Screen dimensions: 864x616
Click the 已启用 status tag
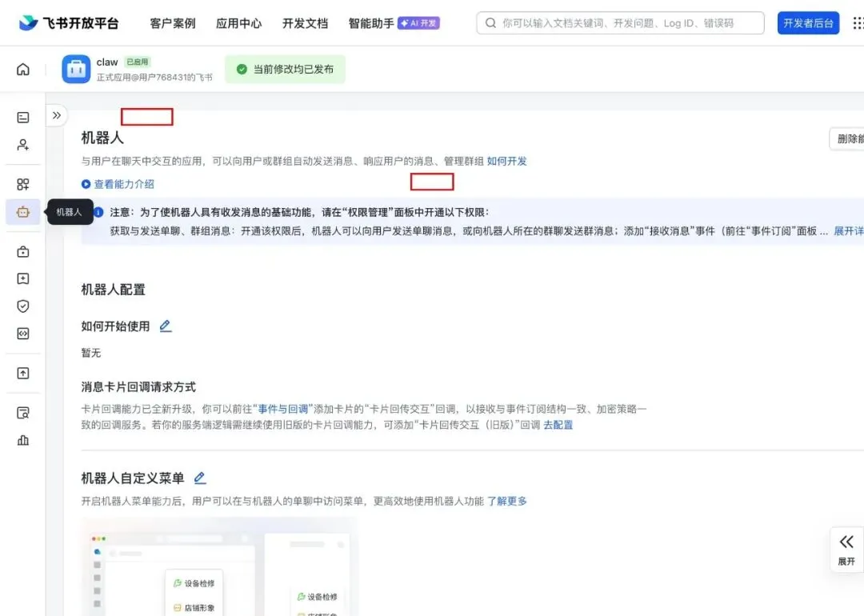138,62
